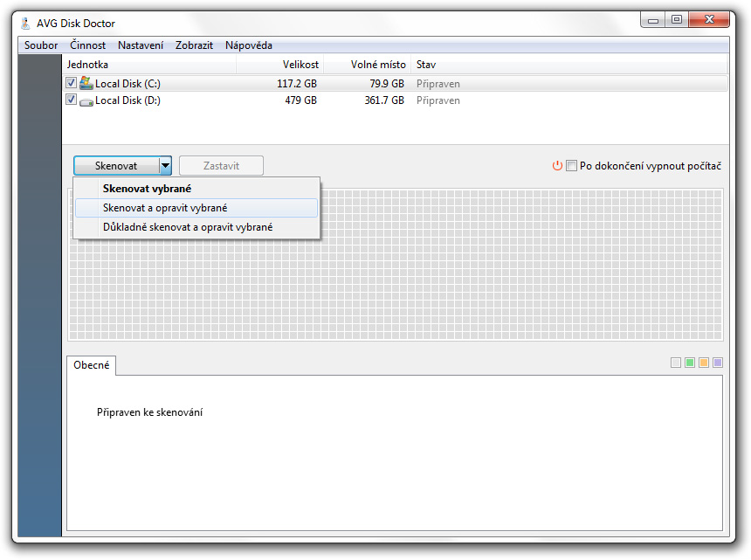
Task: Minimize the AVG Disk Doctor window
Action: pyautogui.click(x=653, y=19)
